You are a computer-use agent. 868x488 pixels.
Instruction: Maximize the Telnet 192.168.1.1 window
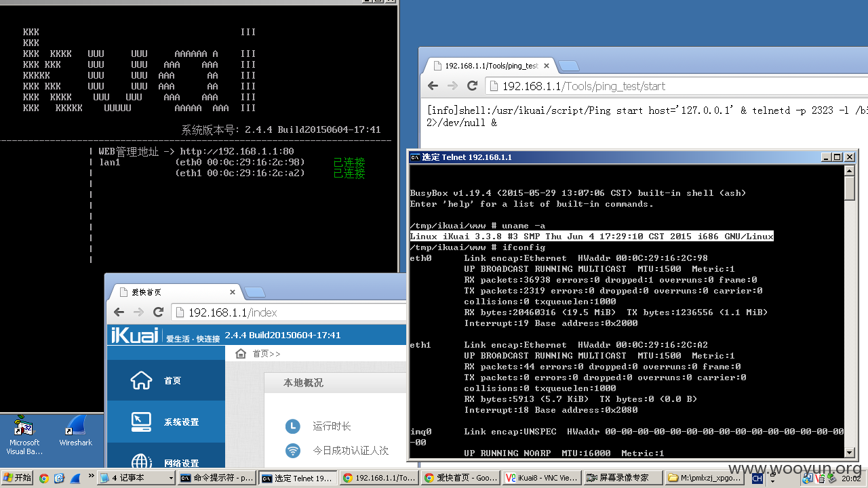(x=837, y=157)
